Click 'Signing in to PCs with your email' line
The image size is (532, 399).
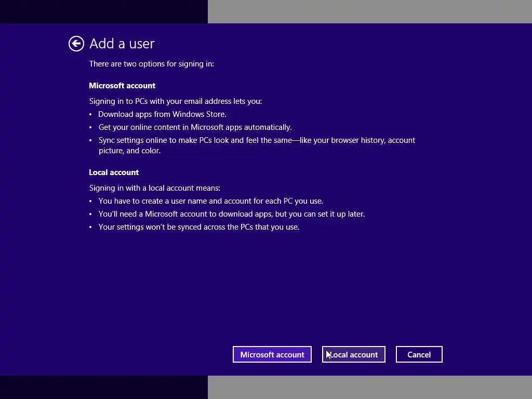pyautogui.click(x=176, y=101)
